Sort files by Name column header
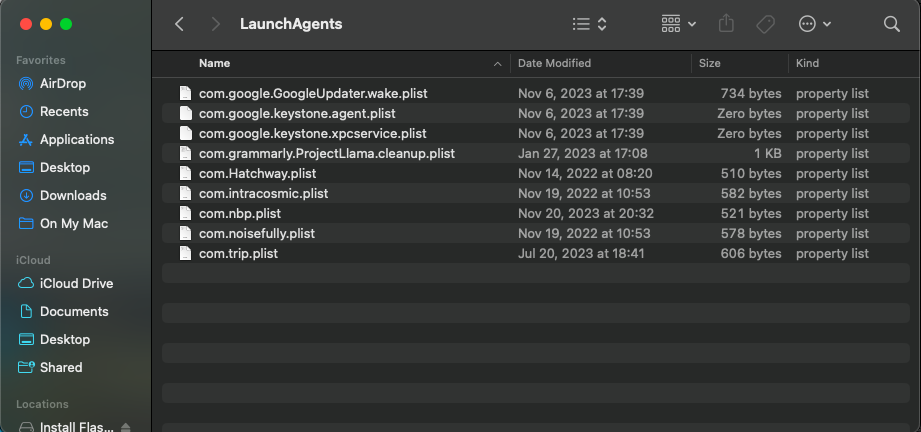Viewport: 921px width, 432px height. click(x=214, y=63)
